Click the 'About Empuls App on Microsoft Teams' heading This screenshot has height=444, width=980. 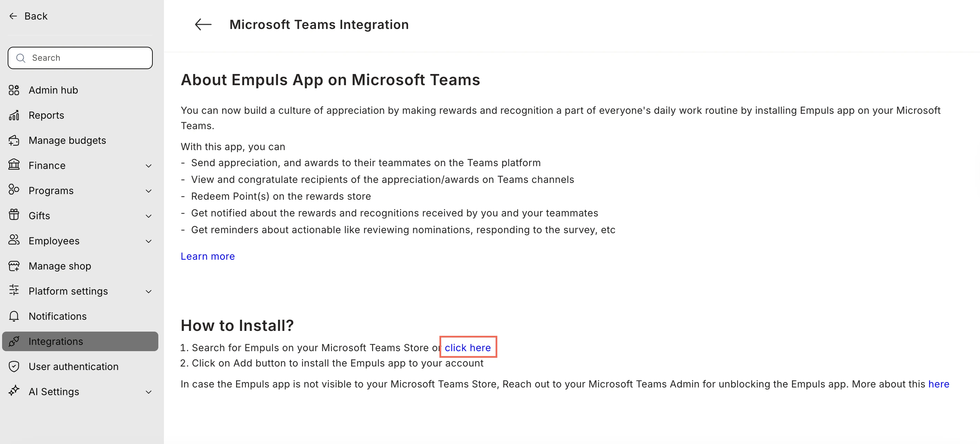click(x=330, y=80)
